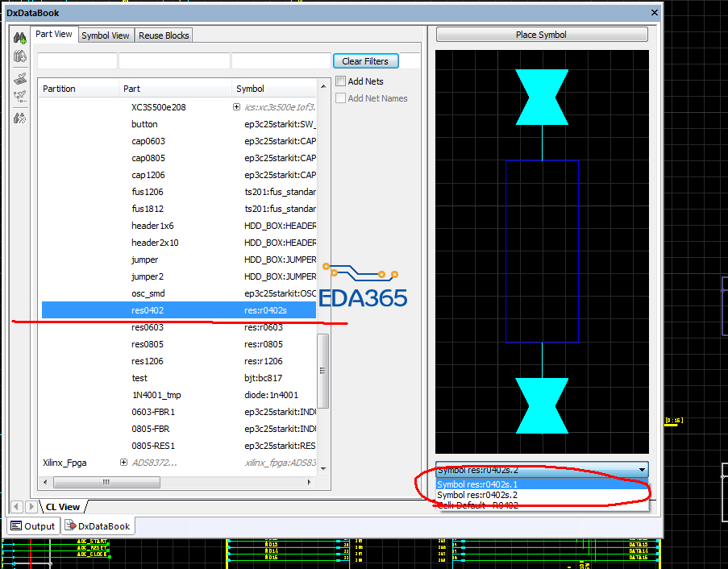Select the cap1206 part row
Viewport: 728px width, 569px height.
(x=179, y=175)
